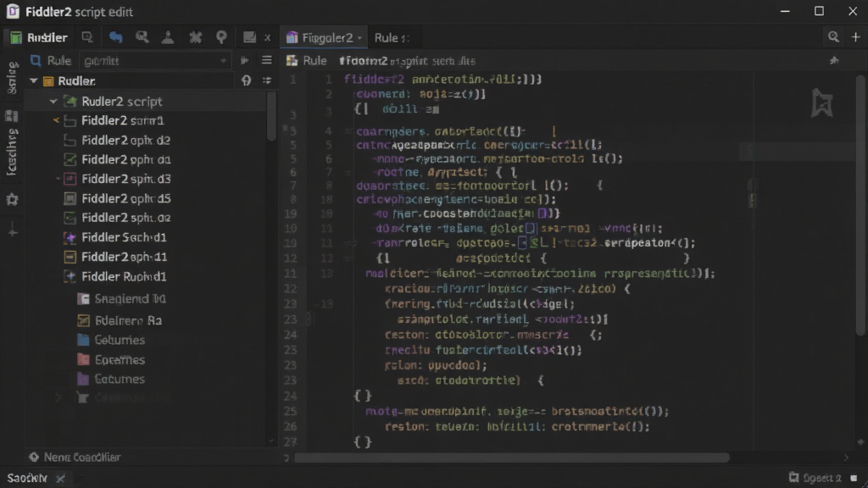The height and width of the screenshot is (488, 868).
Task: Click the Sgaett 2 status bar item
Action: 815,478
